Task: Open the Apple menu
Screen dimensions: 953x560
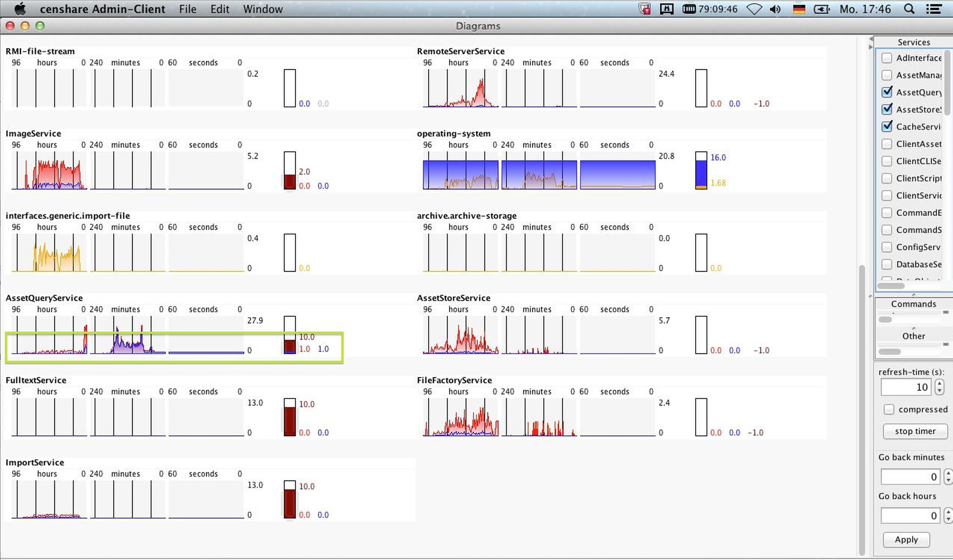Action: tap(20, 9)
